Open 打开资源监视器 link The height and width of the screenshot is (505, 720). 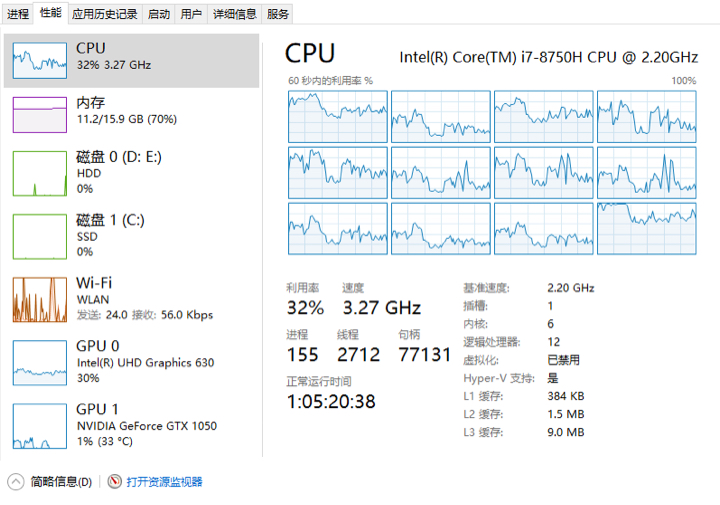164,482
